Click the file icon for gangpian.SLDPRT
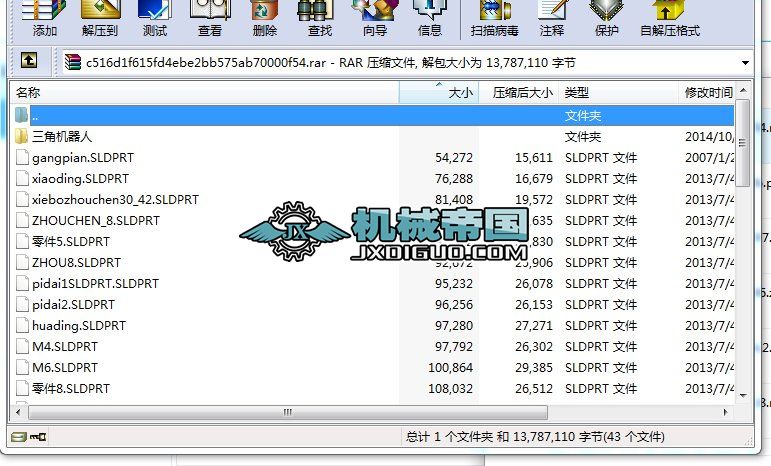The height and width of the screenshot is (466, 771). coord(22,157)
